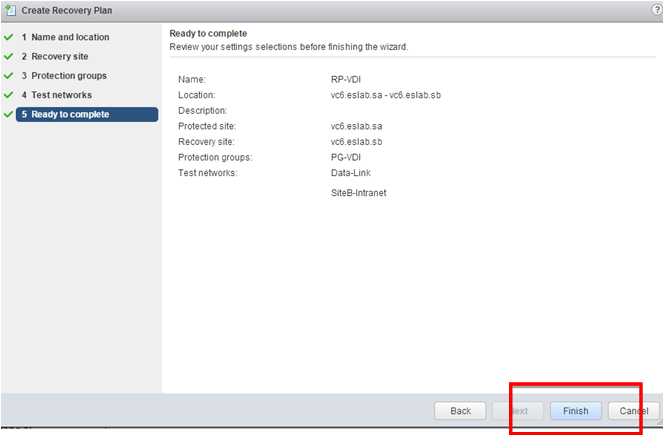
Task: Go to step 1 Name and location
Action: (70, 37)
